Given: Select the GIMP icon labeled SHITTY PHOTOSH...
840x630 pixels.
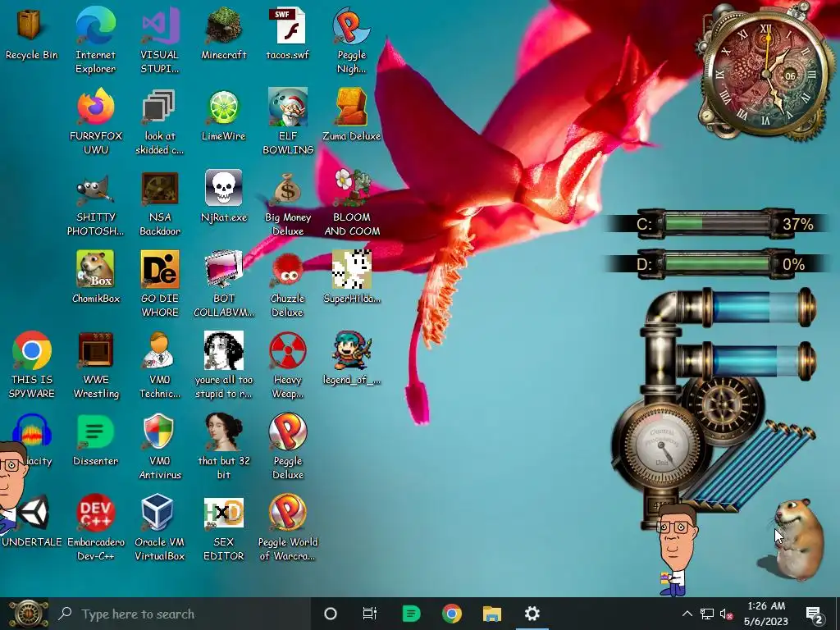Looking at the screenshot, I should point(95,189).
